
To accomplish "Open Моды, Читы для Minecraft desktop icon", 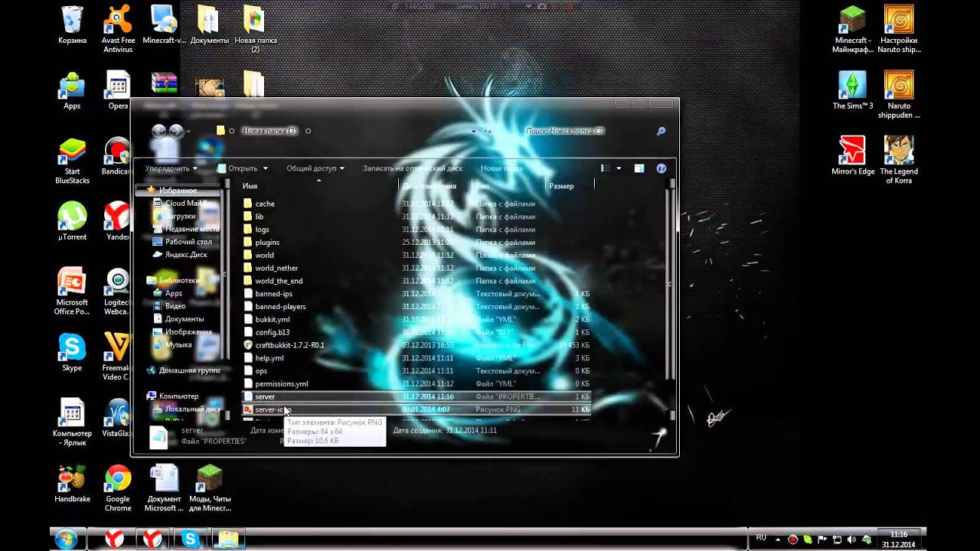I will click(x=209, y=488).
